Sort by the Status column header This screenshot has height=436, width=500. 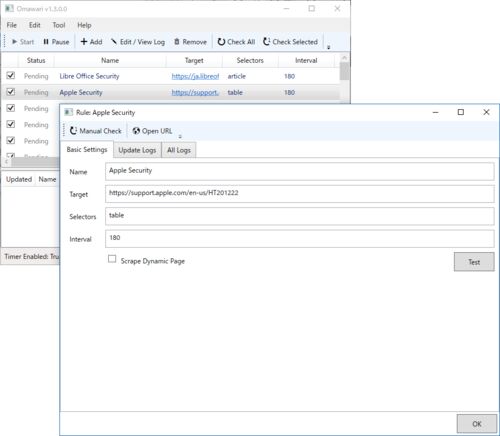click(x=36, y=60)
